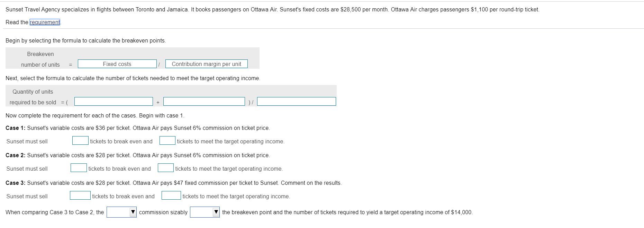Open the commission comparison dropdown
The height and width of the screenshot is (228, 644).
pyautogui.click(x=121, y=212)
